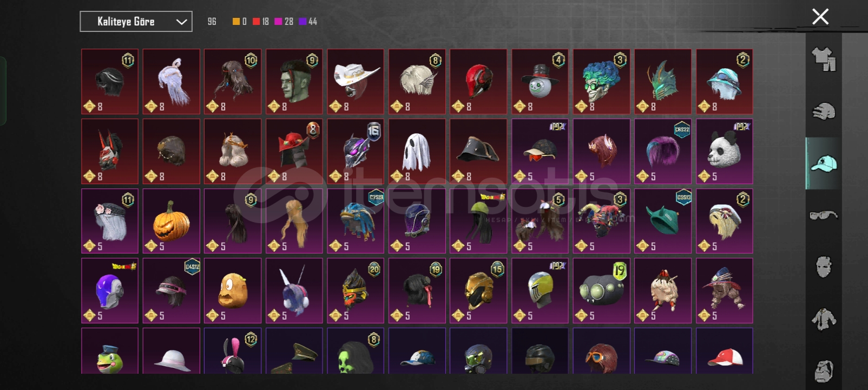
Task: Open the backpack category sidebar icon
Action: [x=824, y=371]
